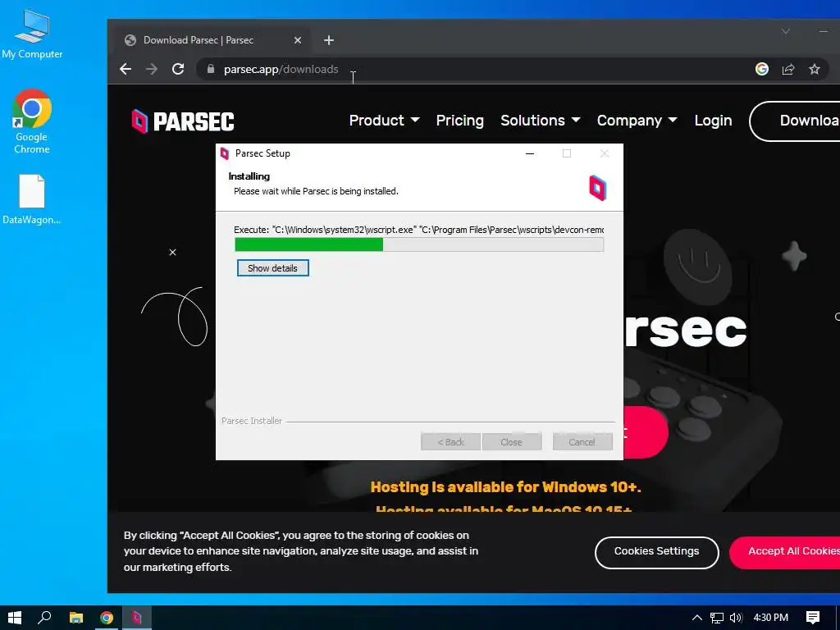Click the Download button in site header

coord(795,121)
